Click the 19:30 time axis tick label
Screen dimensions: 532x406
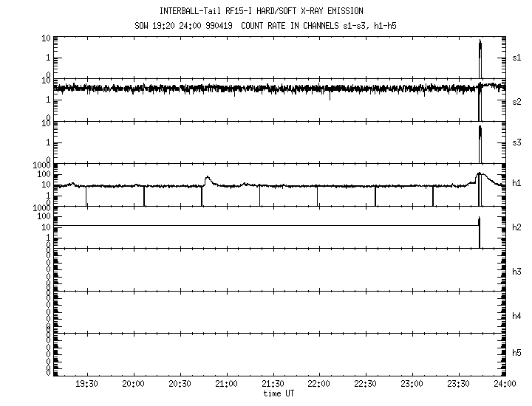tap(86, 385)
